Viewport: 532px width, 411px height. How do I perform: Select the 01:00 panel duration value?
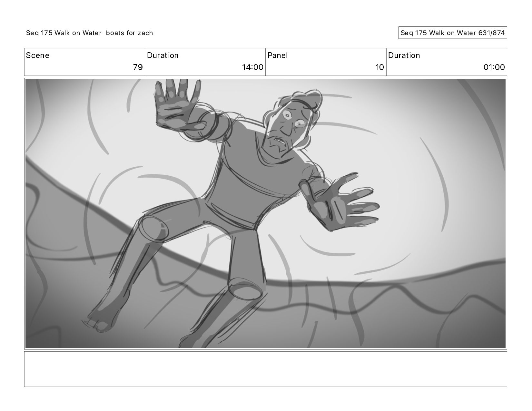[494, 67]
